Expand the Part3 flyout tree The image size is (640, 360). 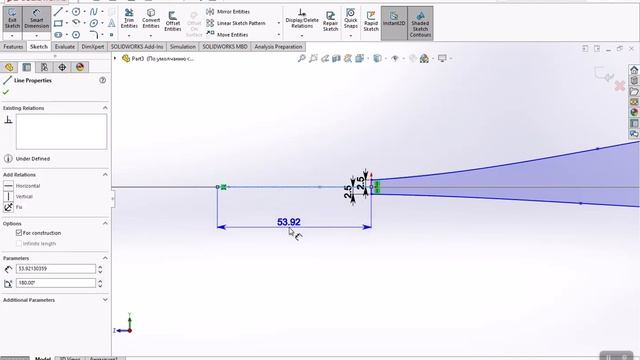115,58
